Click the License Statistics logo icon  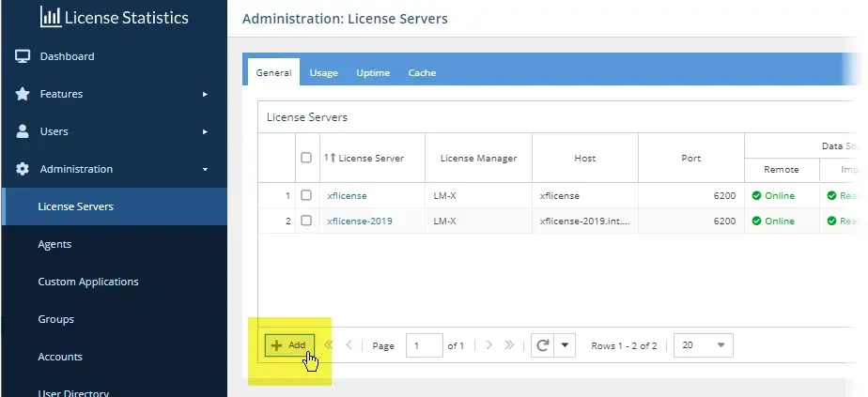click(51, 17)
